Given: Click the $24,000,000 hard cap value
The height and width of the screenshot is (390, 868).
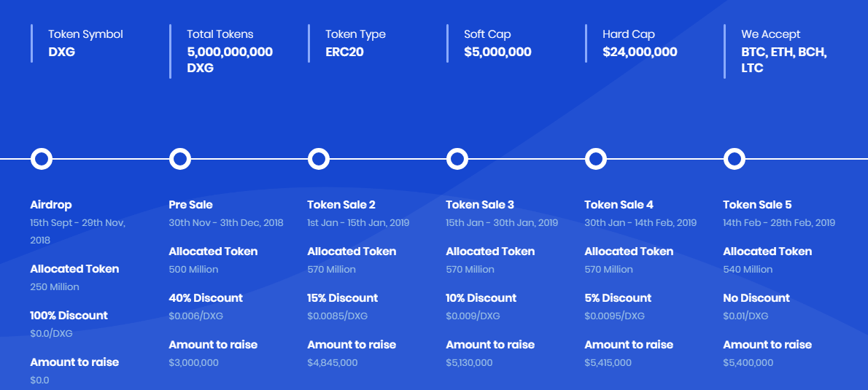Looking at the screenshot, I should pyautogui.click(x=640, y=52).
